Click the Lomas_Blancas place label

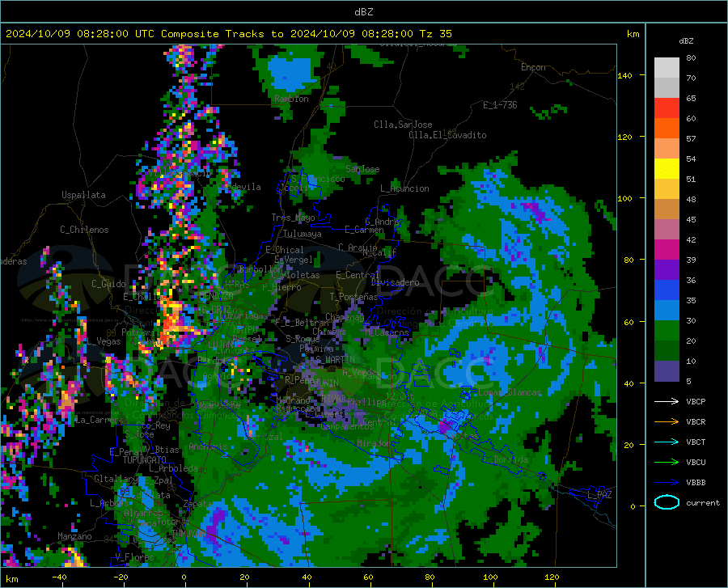pyautogui.click(x=510, y=392)
